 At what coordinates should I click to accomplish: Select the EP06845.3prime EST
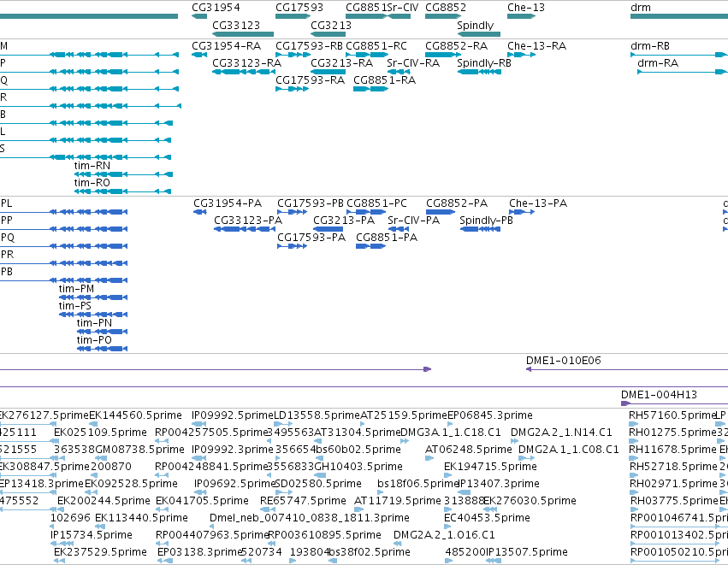coord(449,424)
